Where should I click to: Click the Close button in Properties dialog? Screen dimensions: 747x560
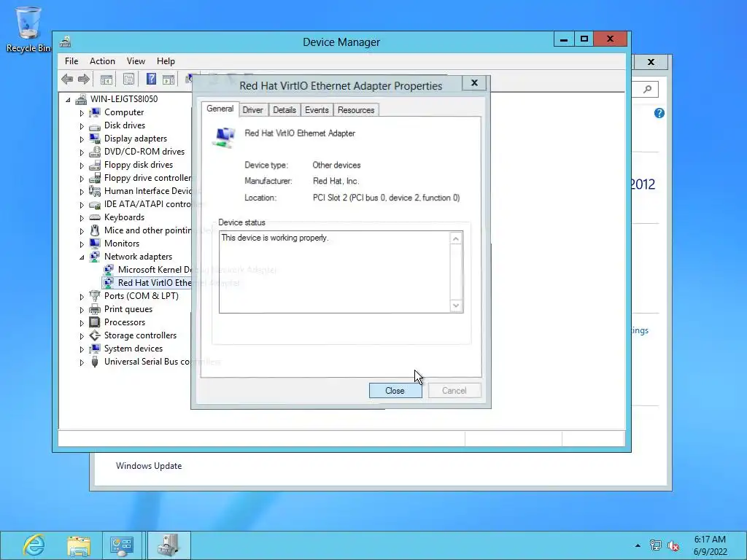click(395, 391)
